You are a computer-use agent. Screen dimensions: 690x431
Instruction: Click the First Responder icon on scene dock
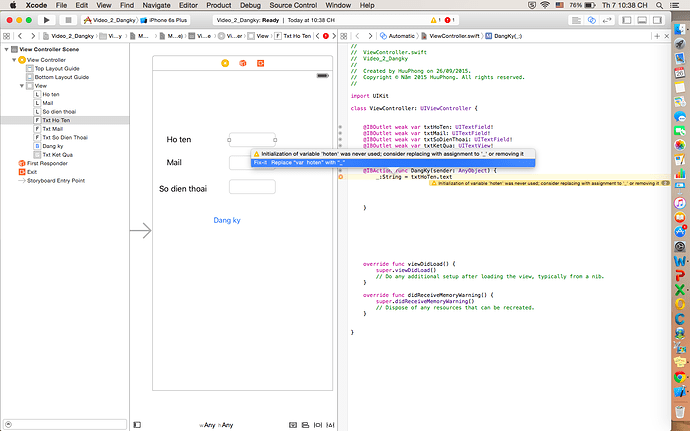241,63
